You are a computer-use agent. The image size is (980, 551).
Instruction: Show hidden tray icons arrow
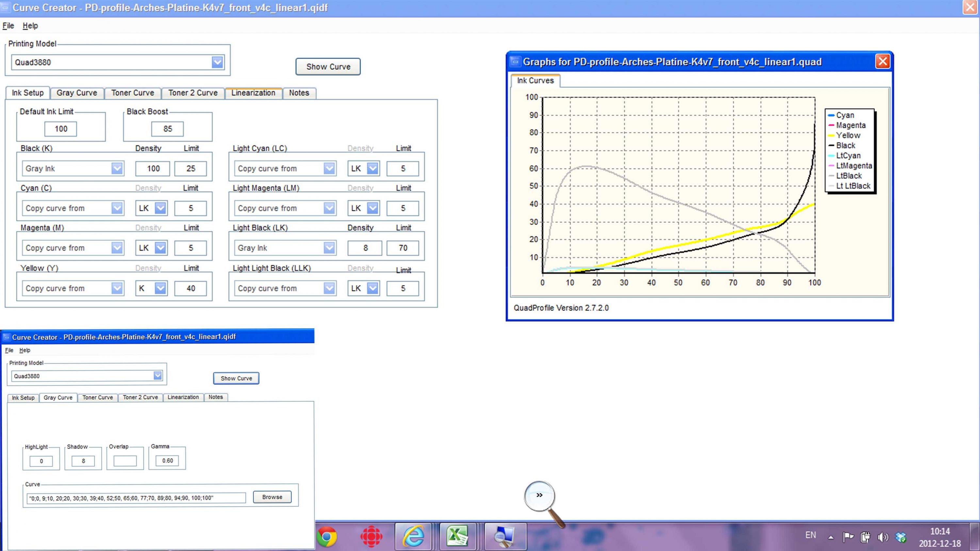pos(831,537)
